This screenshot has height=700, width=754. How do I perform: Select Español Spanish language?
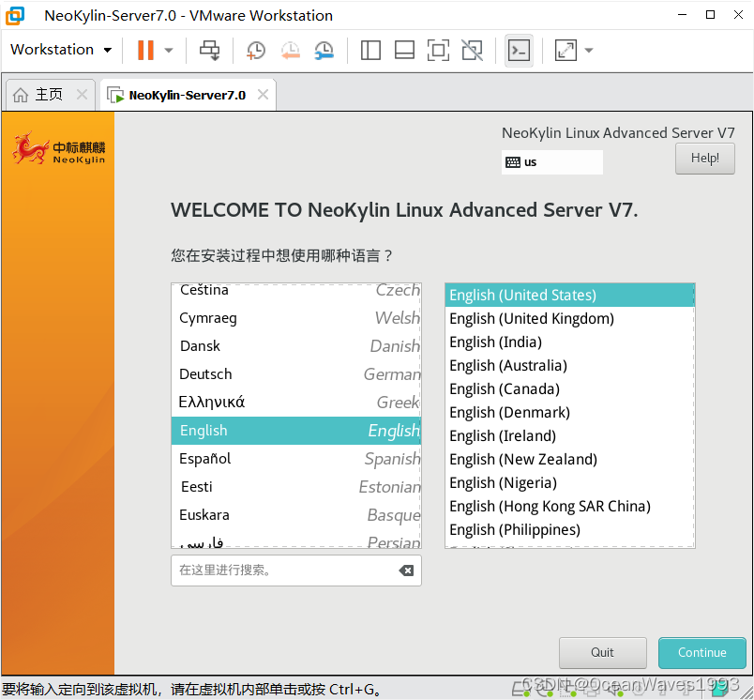[x=296, y=459]
